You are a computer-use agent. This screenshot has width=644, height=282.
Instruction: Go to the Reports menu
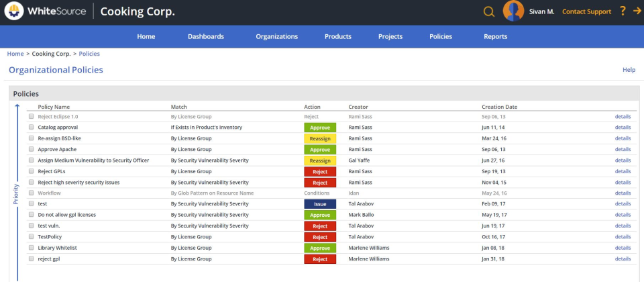[x=495, y=36]
